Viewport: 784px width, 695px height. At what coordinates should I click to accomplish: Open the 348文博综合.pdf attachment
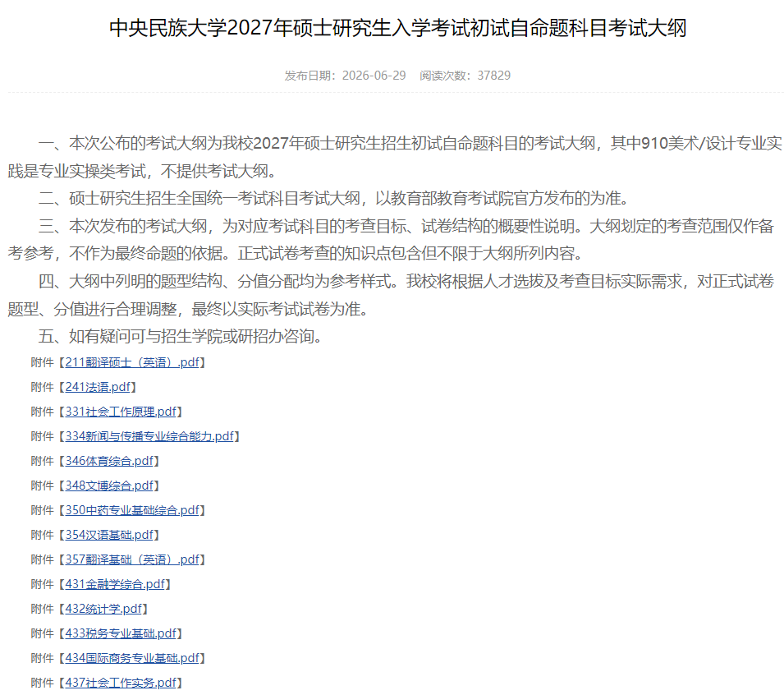tap(109, 486)
